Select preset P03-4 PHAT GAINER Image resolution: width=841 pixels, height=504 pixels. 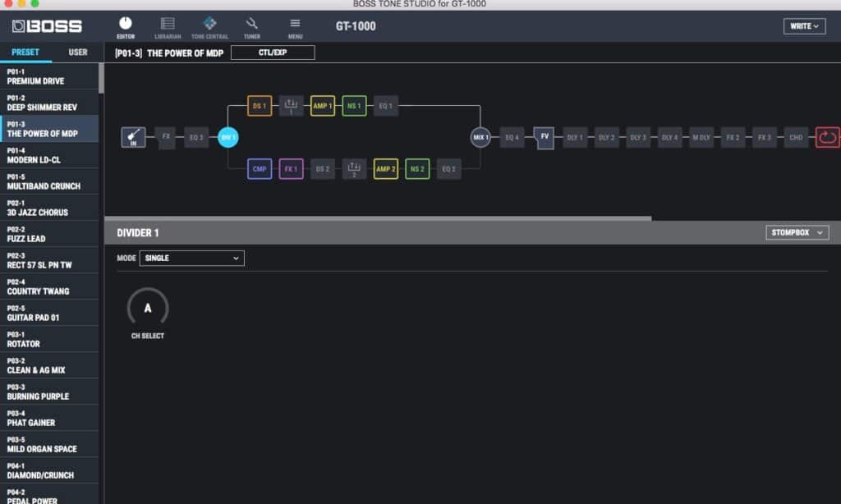point(49,418)
